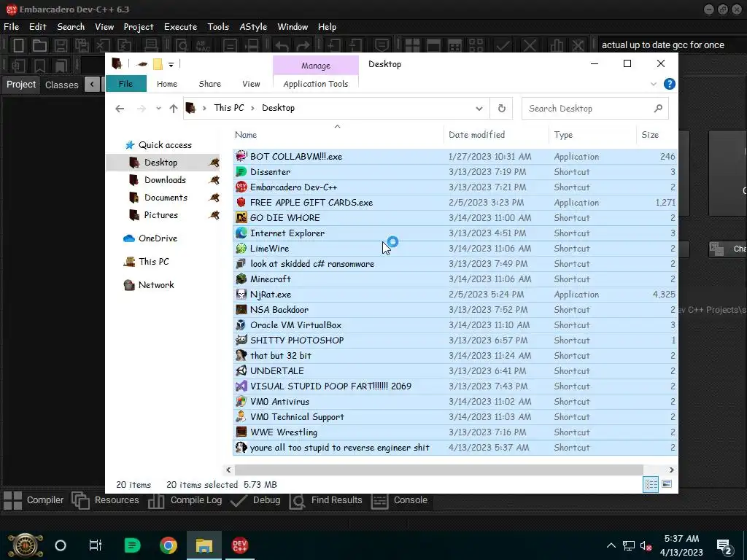Open Find Results bottom tab
This screenshot has width=747, height=560.
[x=326, y=500]
